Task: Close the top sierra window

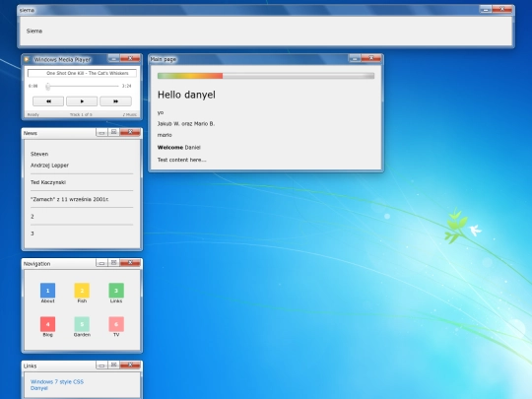Action: pyautogui.click(x=502, y=9)
